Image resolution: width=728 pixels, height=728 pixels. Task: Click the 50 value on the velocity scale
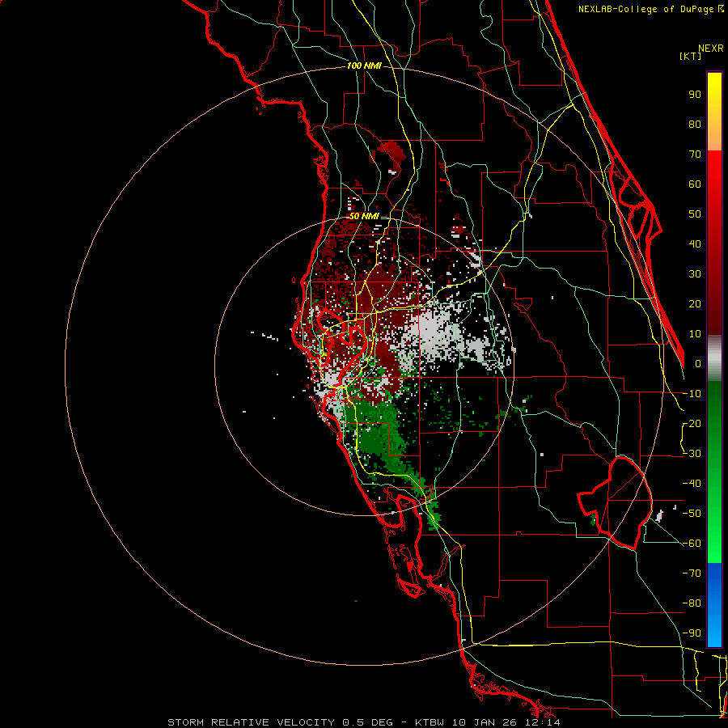[x=695, y=214]
